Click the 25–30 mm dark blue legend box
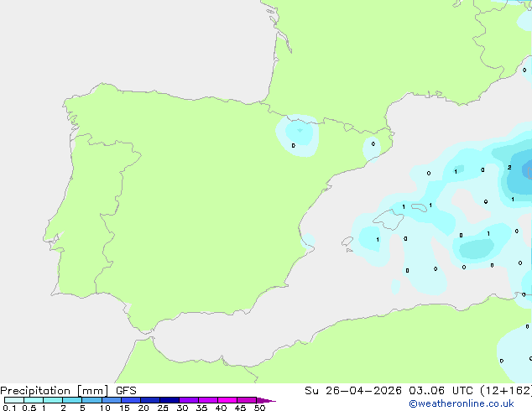This screenshot has width=532, height=411. (170, 400)
